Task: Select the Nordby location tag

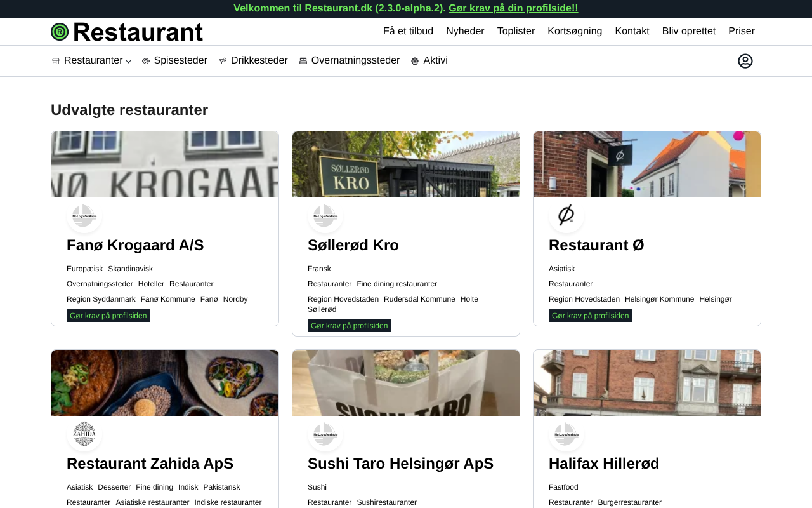Action: [x=235, y=299]
